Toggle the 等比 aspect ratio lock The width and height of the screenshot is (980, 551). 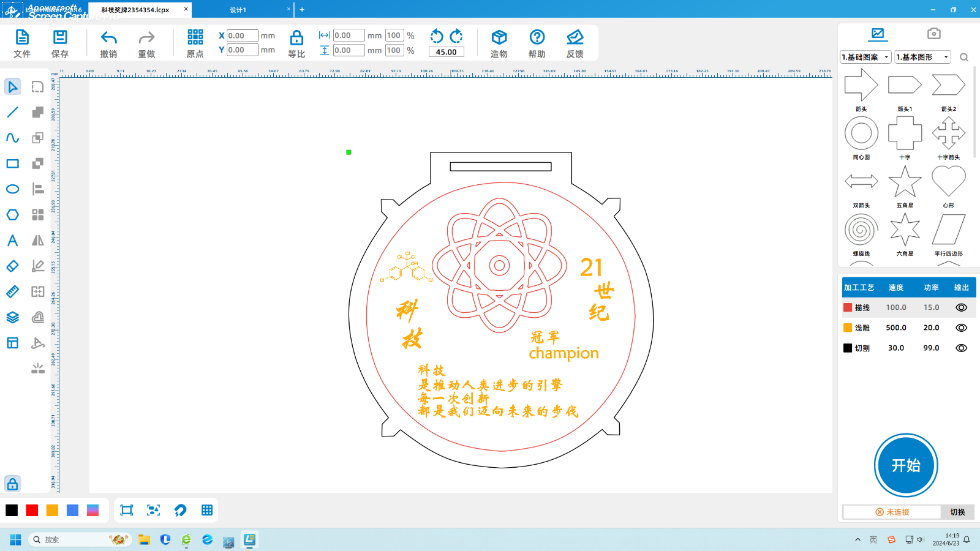point(296,39)
